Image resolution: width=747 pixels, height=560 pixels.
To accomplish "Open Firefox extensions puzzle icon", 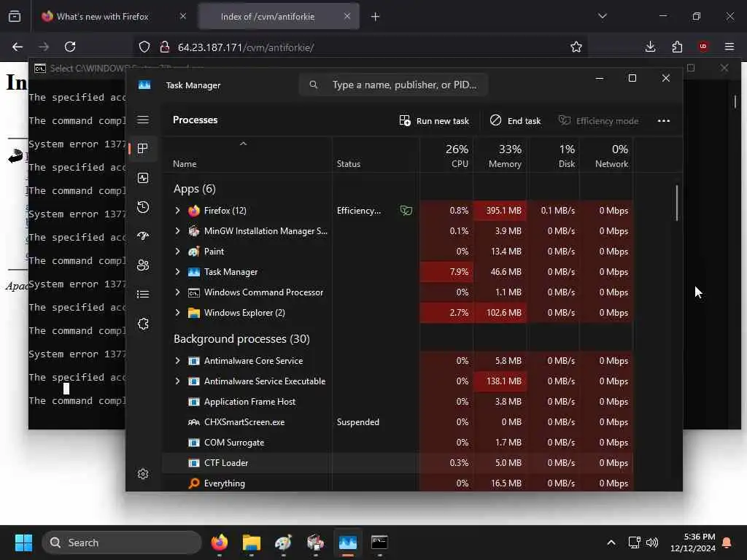I will point(677,47).
